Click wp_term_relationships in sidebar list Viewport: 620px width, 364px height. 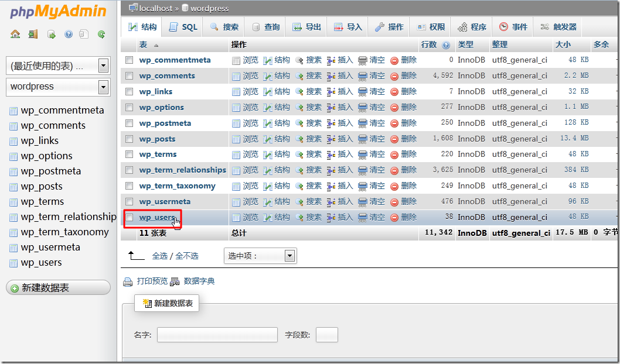[69, 217]
